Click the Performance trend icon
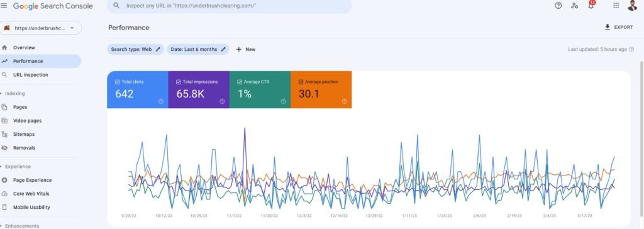The height and width of the screenshot is (229, 644). coord(4,61)
